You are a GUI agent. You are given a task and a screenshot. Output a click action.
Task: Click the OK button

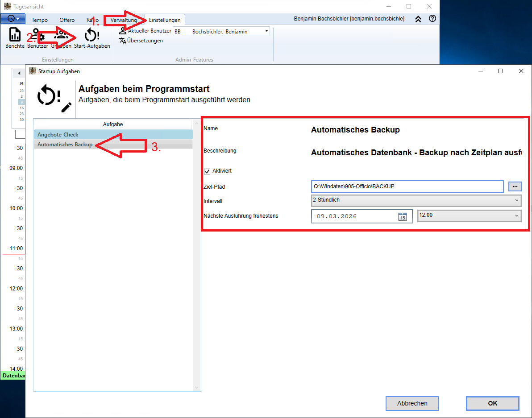tap(492, 403)
